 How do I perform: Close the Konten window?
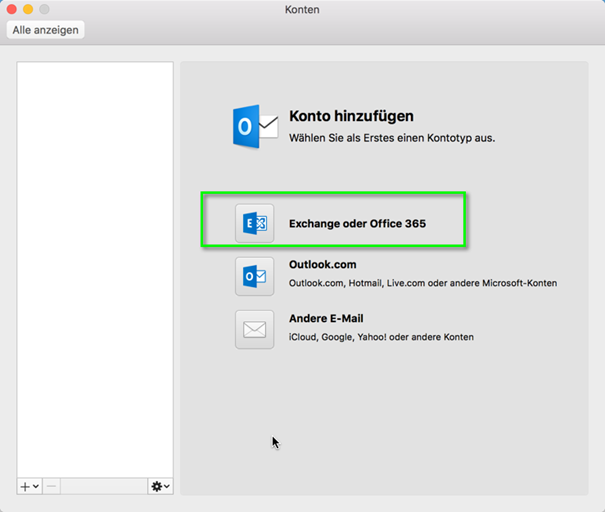click(12, 9)
